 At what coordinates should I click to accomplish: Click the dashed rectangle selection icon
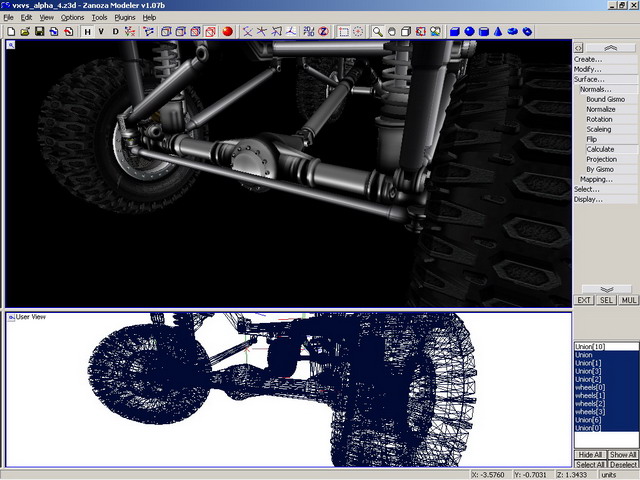(x=343, y=31)
